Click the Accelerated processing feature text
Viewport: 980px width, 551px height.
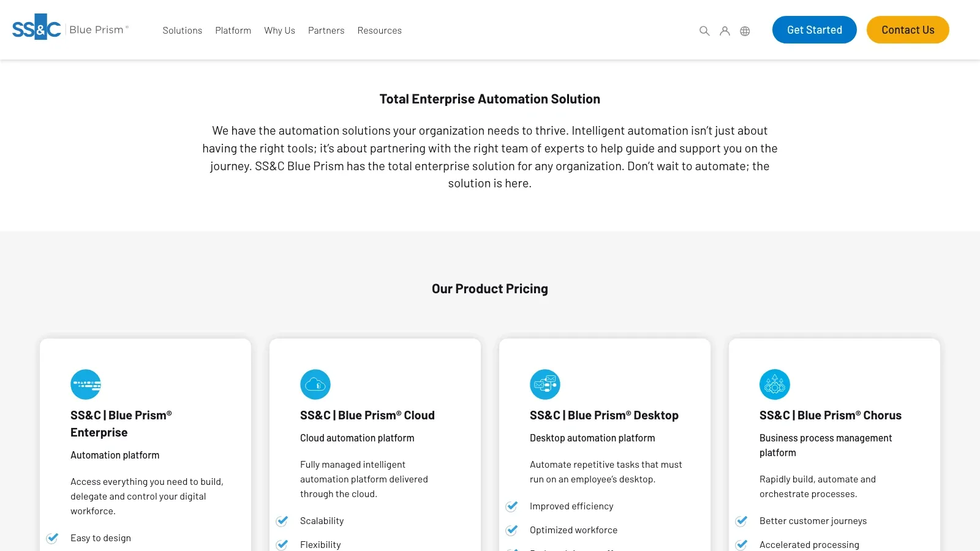pos(810,545)
